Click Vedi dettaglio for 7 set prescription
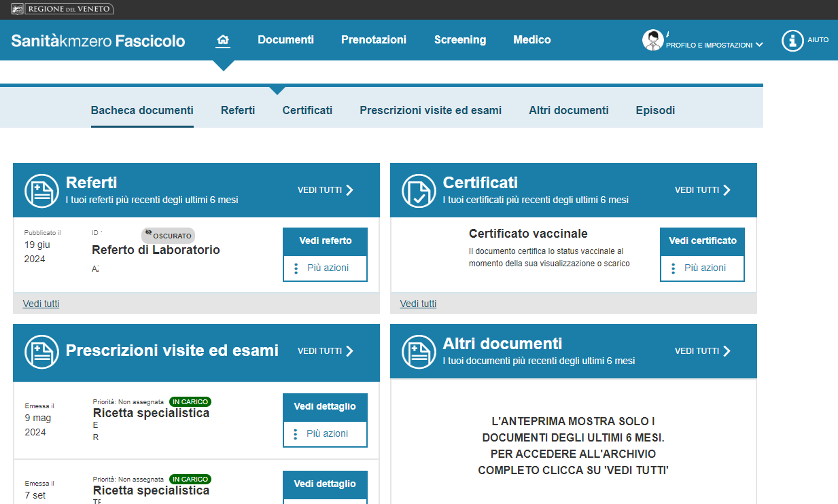838x504 pixels. (325, 484)
